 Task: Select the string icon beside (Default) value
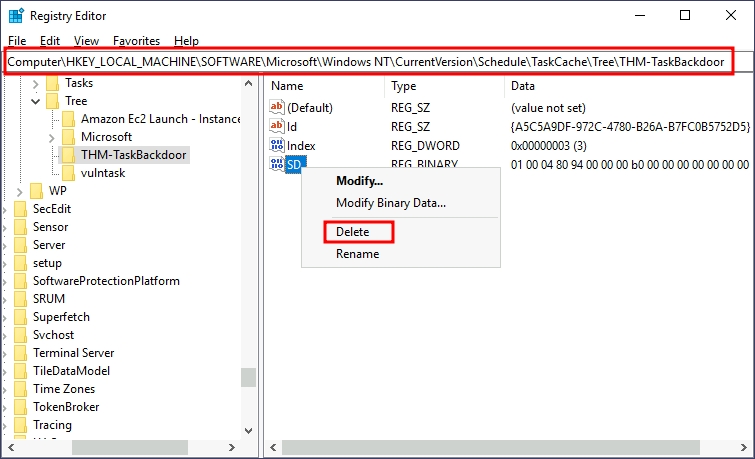tap(277, 107)
